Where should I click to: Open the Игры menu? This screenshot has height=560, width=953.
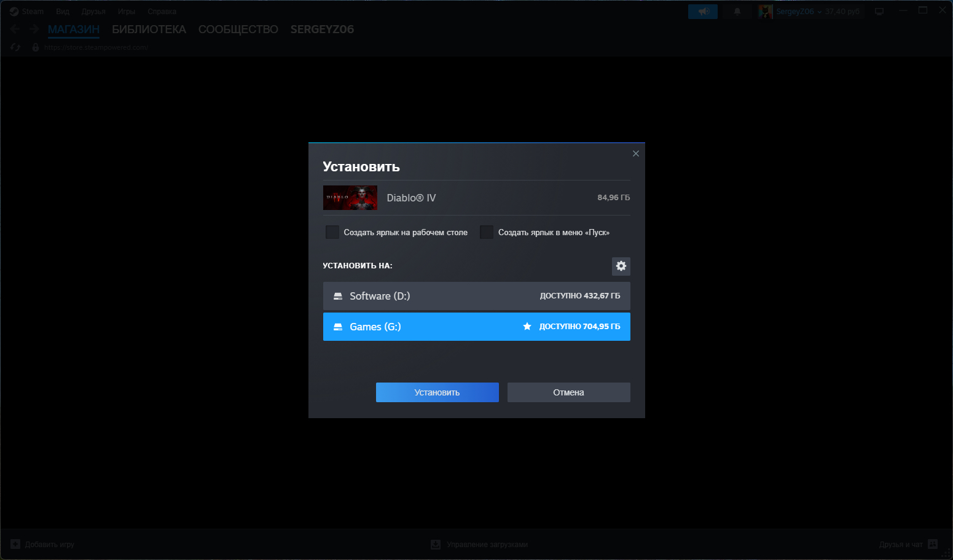[x=127, y=12]
